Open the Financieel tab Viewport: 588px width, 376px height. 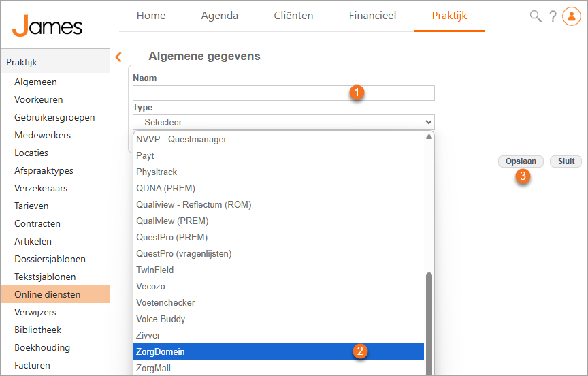point(372,16)
